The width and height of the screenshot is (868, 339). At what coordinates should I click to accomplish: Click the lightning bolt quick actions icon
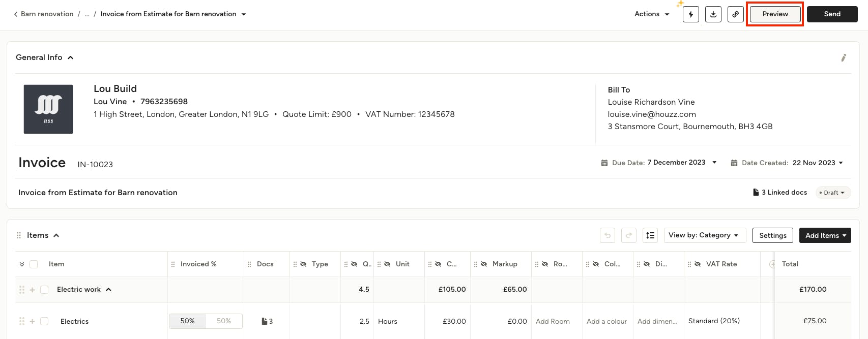pyautogui.click(x=690, y=14)
